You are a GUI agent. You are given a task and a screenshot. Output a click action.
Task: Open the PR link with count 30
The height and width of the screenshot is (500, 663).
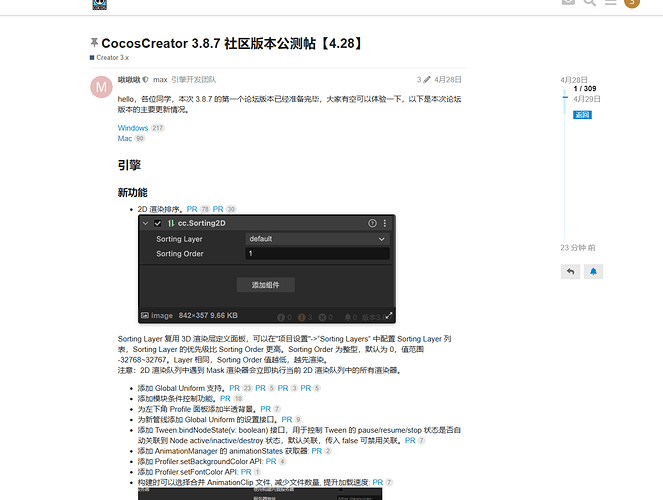coord(218,209)
